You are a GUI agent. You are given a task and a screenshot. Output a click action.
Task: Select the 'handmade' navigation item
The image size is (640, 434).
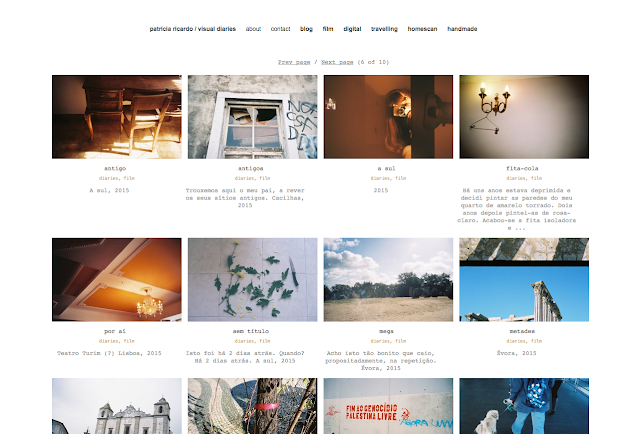pyautogui.click(x=462, y=29)
